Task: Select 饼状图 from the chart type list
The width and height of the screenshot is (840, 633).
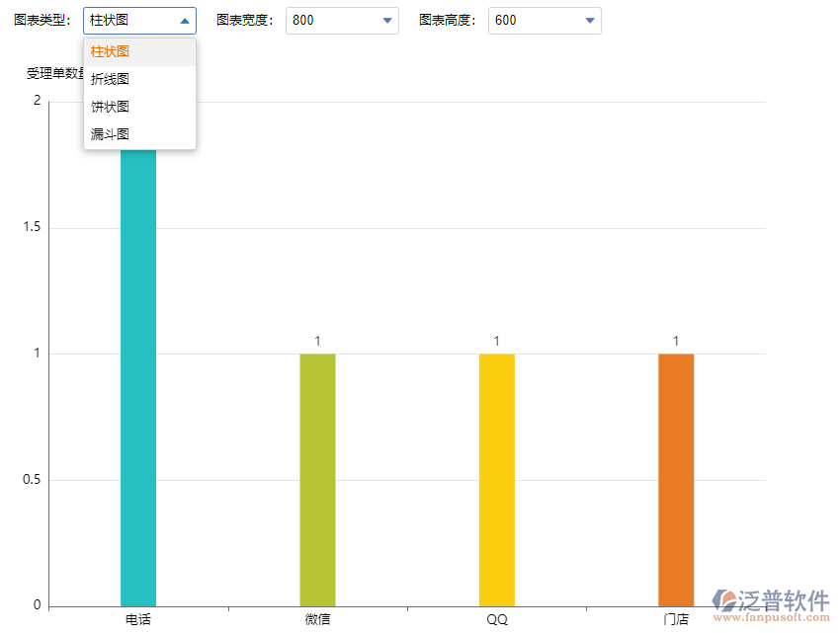Action: [109, 106]
